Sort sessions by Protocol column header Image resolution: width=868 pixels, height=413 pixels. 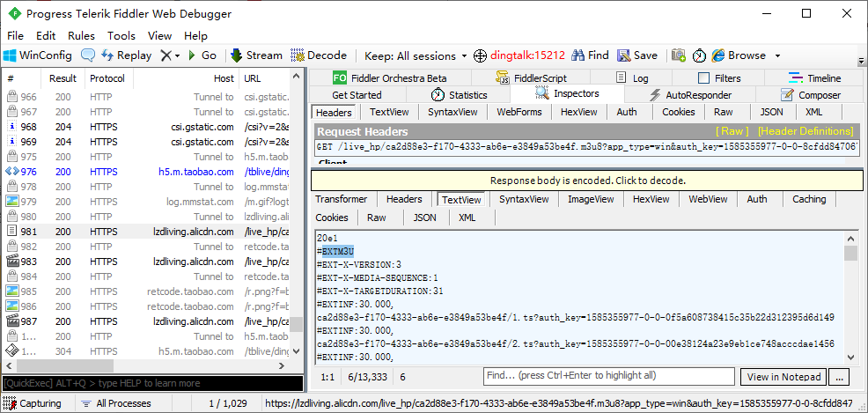tap(107, 78)
